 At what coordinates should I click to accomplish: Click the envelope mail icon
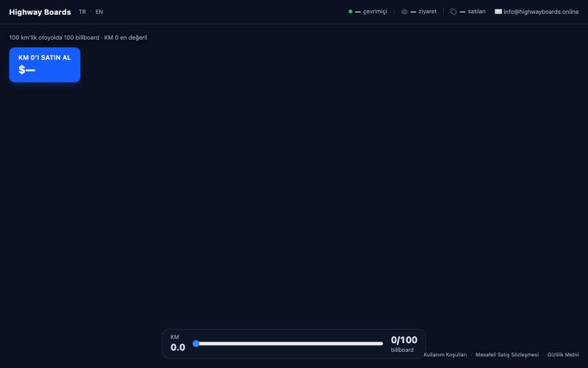click(x=498, y=12)
